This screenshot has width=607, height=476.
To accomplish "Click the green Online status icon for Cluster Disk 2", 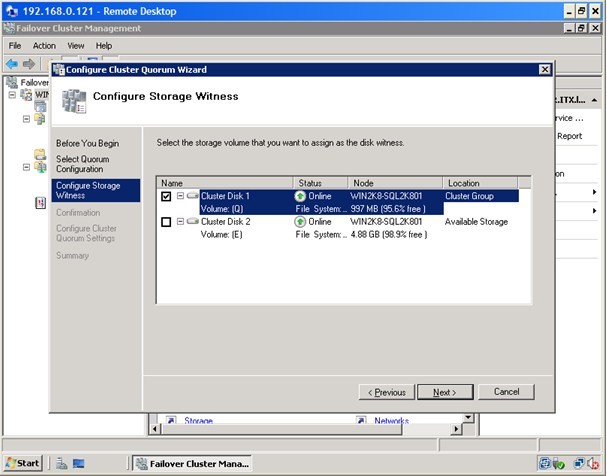I will (x=300, y=222).
